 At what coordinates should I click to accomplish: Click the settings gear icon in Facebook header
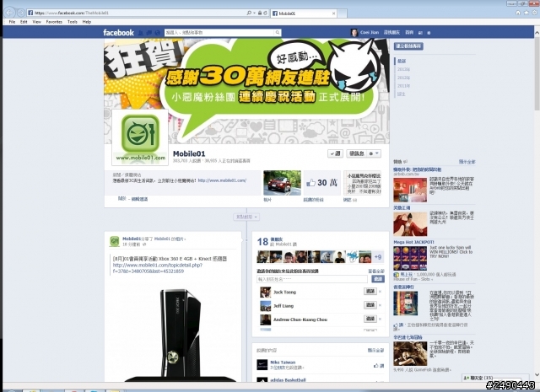click(429, 33)
